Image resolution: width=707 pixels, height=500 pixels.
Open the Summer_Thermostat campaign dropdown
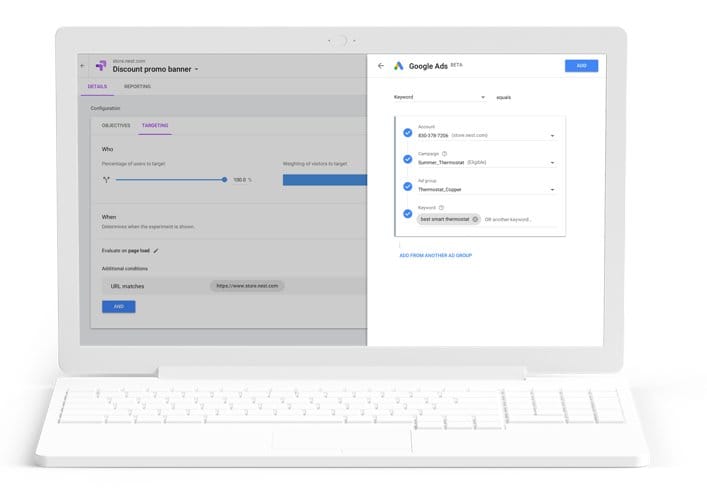tap(553, 162)
